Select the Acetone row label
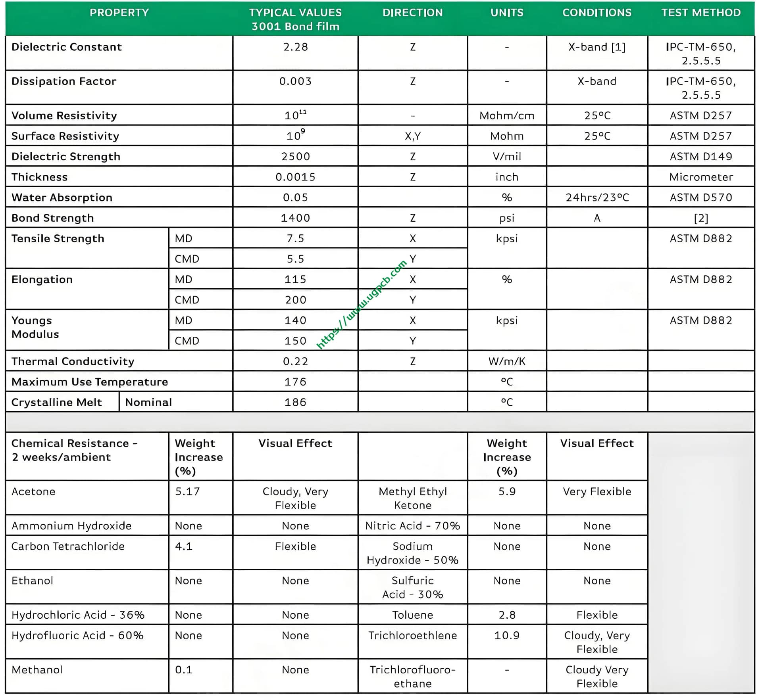 pos(34,492)
